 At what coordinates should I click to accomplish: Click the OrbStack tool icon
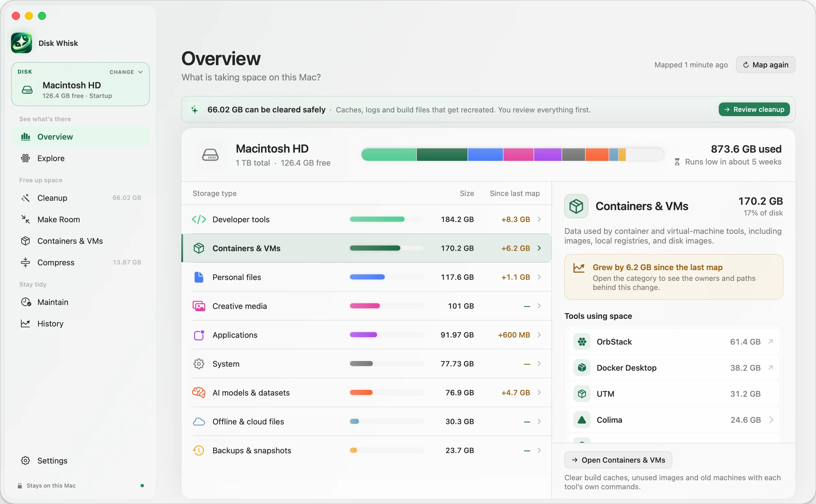click(x=582, y=342)
